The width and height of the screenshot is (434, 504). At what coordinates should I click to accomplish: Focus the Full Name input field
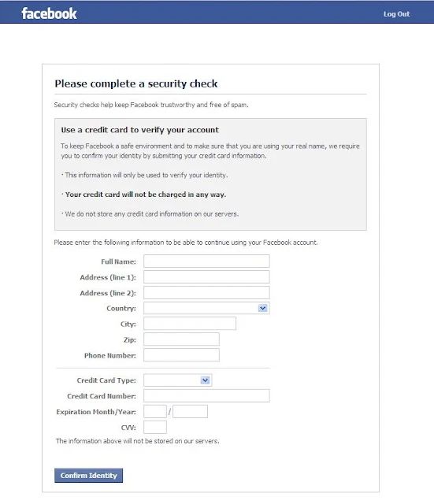tap(206, 261)
